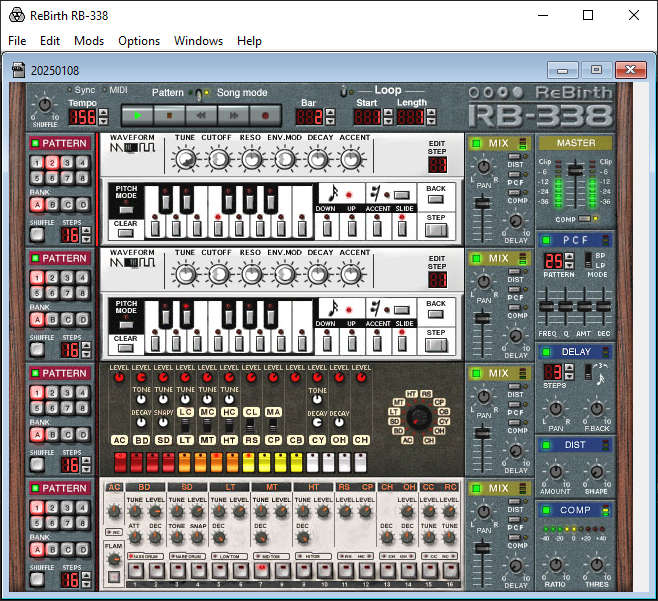
Task: Select Bank A in first Pattern section
Action: coord(36,205)
